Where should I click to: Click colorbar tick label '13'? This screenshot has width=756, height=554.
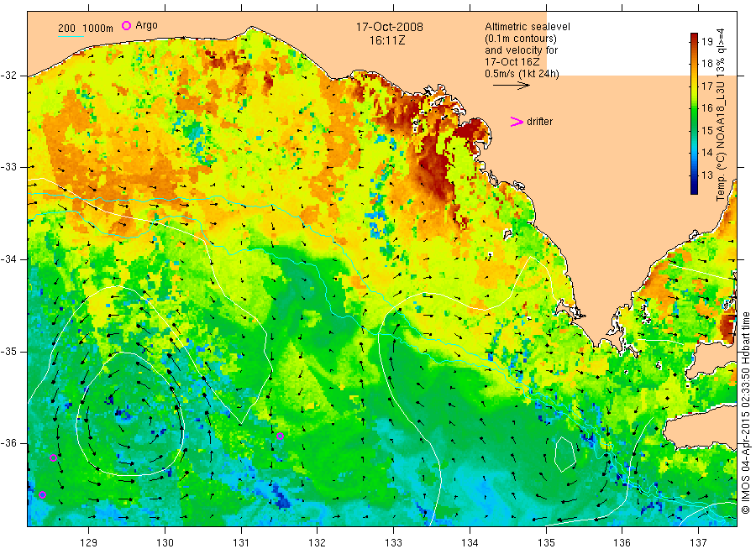click(x=706, y=175)
